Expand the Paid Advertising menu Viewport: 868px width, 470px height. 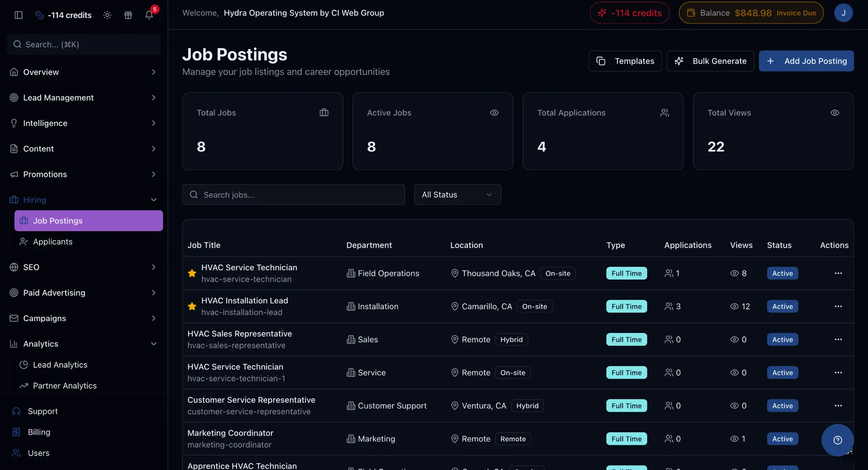coord(83,293)
